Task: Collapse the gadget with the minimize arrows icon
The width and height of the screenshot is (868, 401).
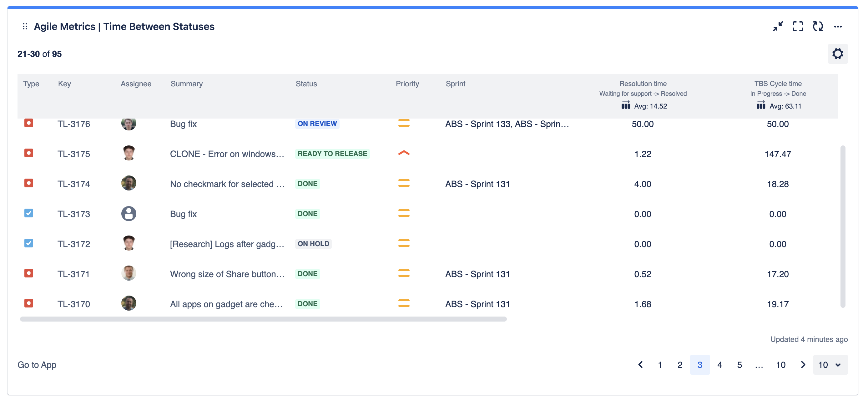Action: point(778,27)
